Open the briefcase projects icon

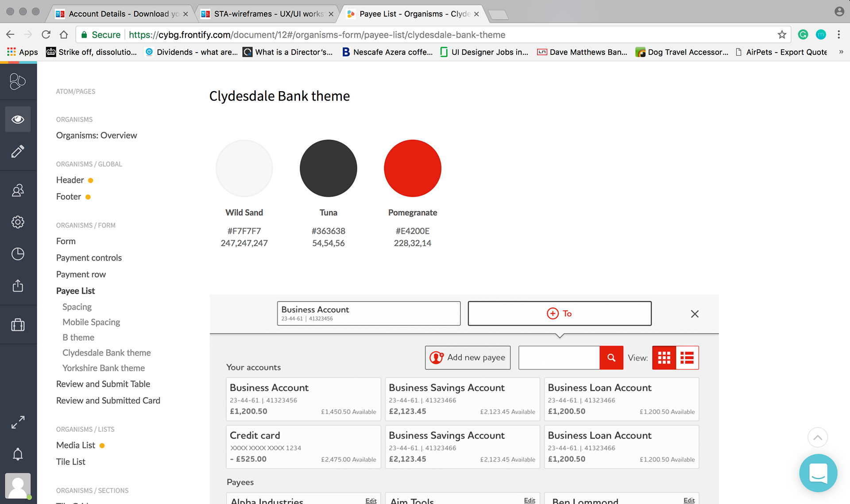tap(18, 325)
